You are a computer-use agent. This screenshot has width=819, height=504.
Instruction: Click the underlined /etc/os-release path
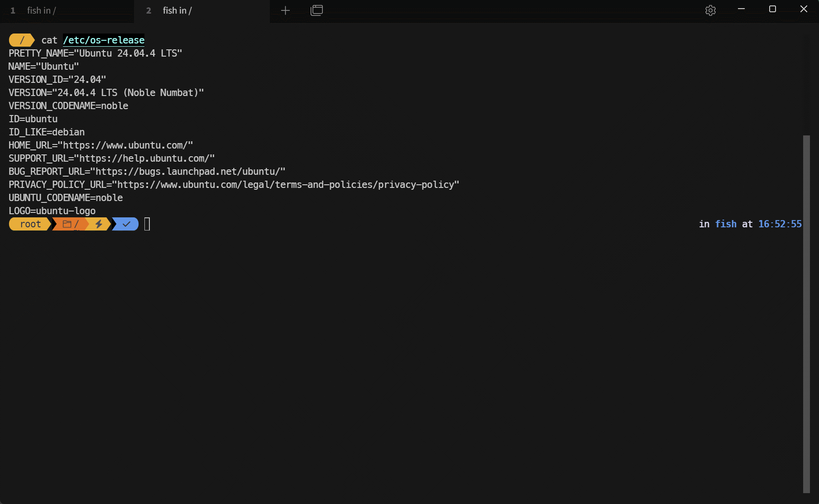point(104,40)
